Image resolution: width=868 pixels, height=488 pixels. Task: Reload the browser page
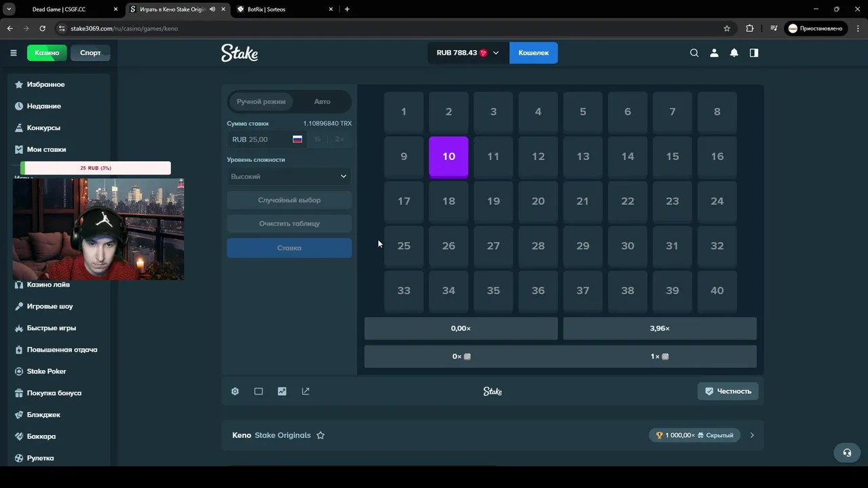coord(42,28)
